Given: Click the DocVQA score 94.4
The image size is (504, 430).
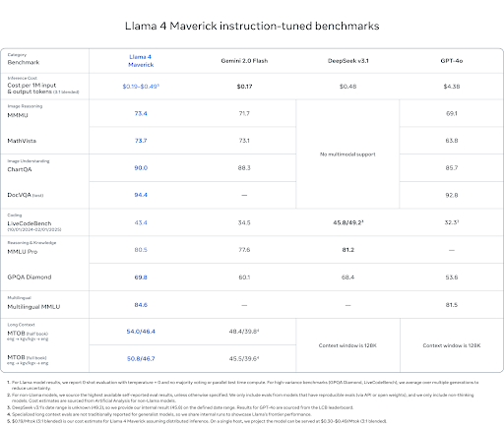Looking at the screenshot, I should [141, 195].
